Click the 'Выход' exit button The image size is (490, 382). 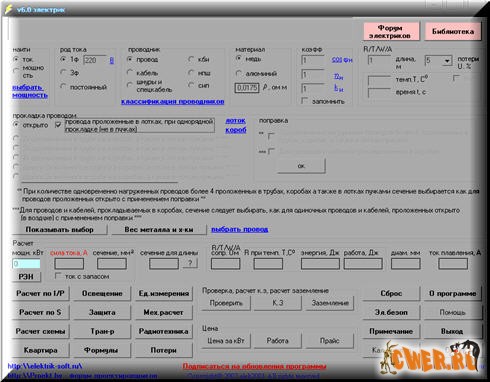[x=452, y=331]
